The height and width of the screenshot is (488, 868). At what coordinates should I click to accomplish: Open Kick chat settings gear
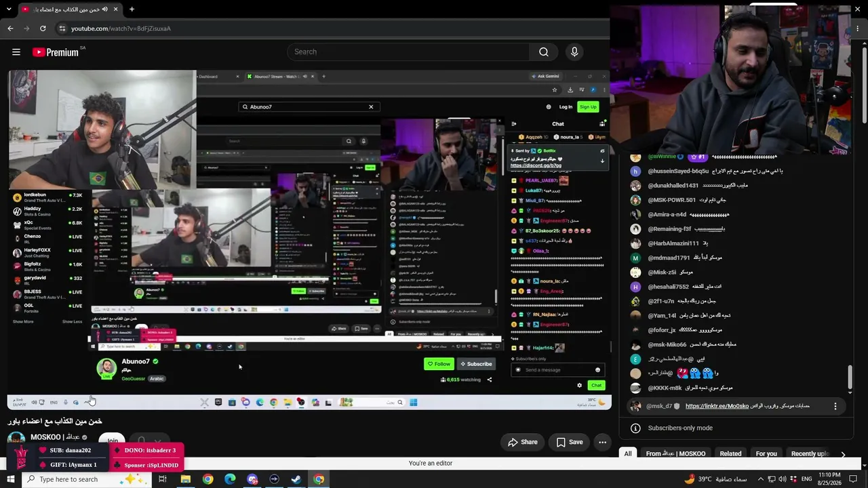pos(579,385)
